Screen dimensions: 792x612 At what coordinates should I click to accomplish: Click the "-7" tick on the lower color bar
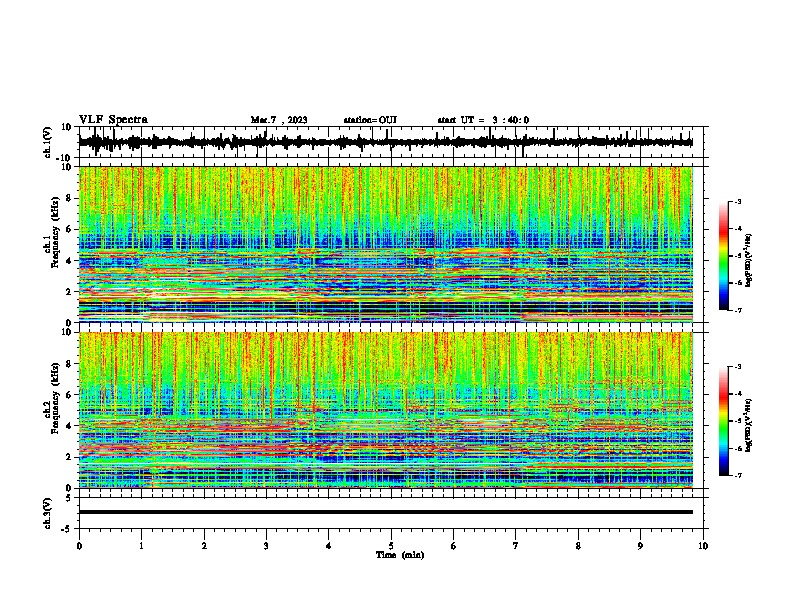click(737, 476)
